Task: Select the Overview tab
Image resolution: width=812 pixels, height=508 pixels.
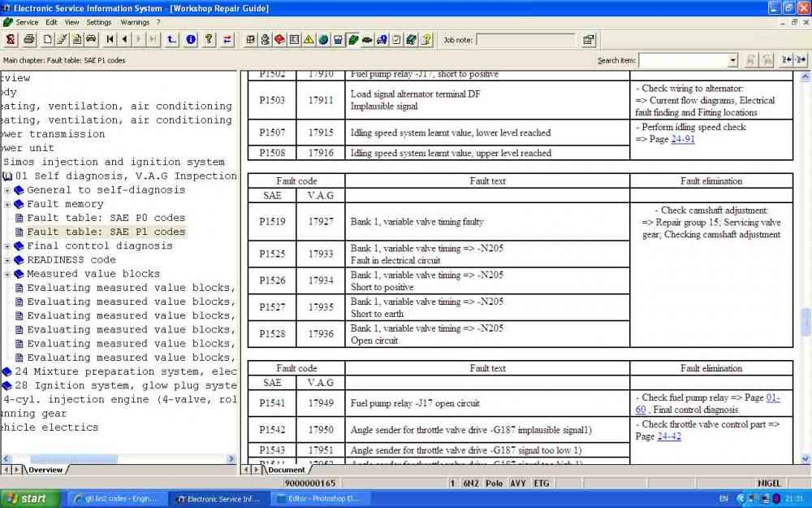Action: [45, 470]
